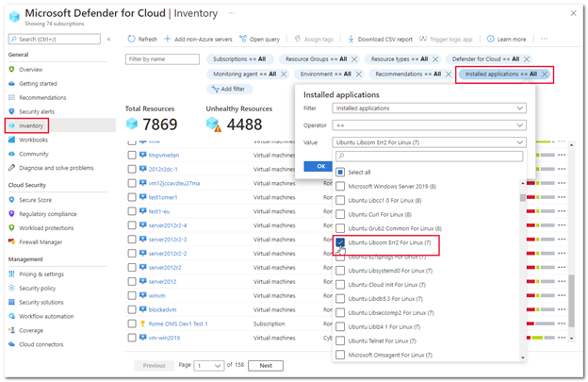The width and height of the screenshot is (588, 382).
Task: Open the Subscriptions == All filter
Action: 239,59
